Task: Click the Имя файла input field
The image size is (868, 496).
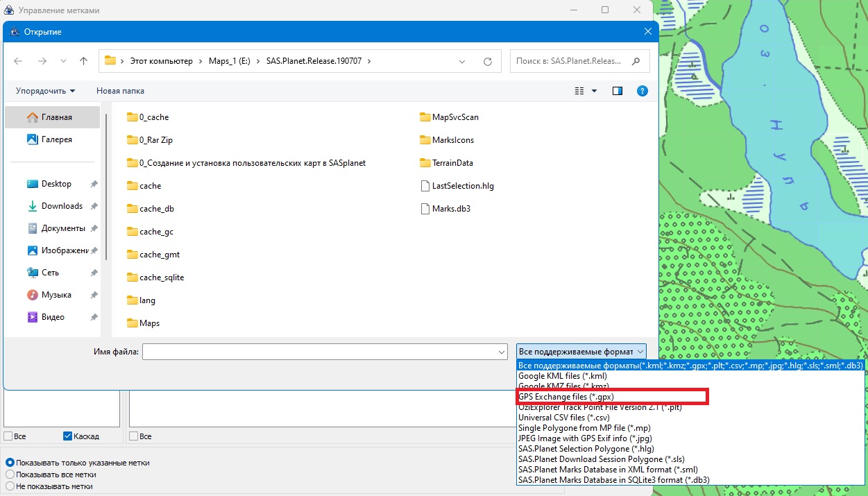Action: coord(319,352)
